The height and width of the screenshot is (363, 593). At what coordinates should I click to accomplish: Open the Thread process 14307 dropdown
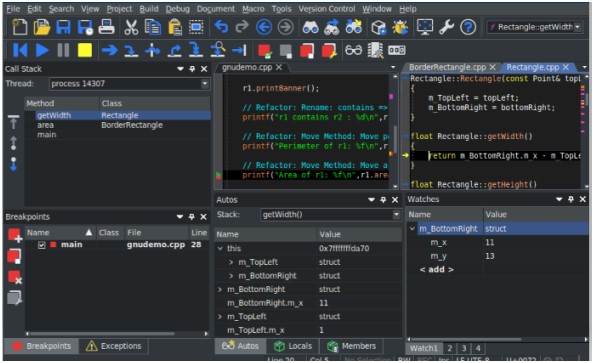pyautogui.click(x=205, y=84)
